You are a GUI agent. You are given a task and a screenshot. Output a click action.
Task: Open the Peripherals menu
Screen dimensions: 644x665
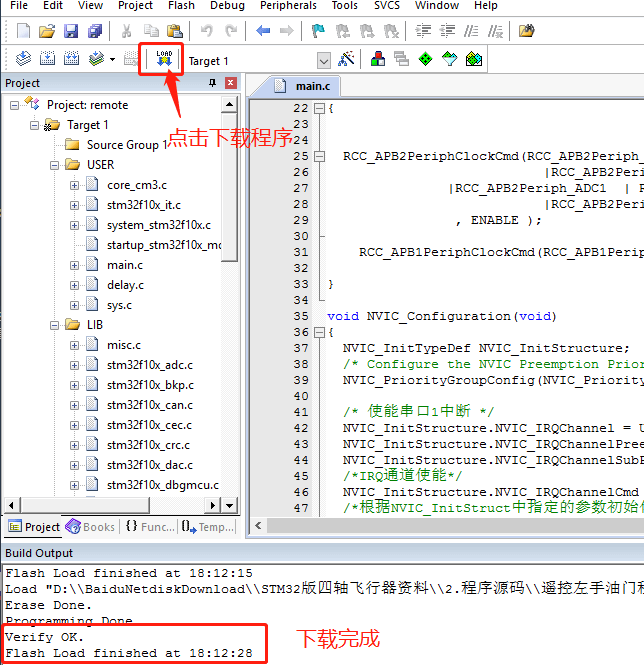coord(288,6)
